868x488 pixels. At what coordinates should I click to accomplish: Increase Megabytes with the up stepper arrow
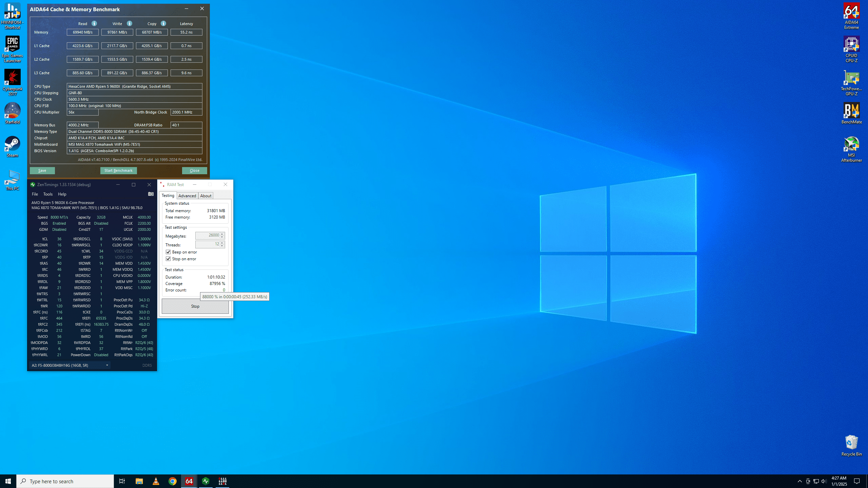click(x=222, y=233)
